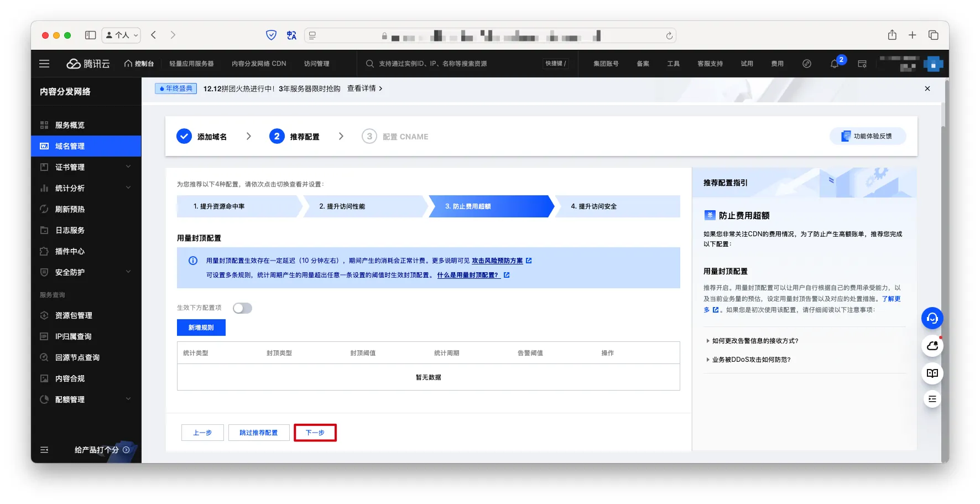Viewport: 980px width, 504px height.
Task: Click the top search input field
Action: click(453, 64)
